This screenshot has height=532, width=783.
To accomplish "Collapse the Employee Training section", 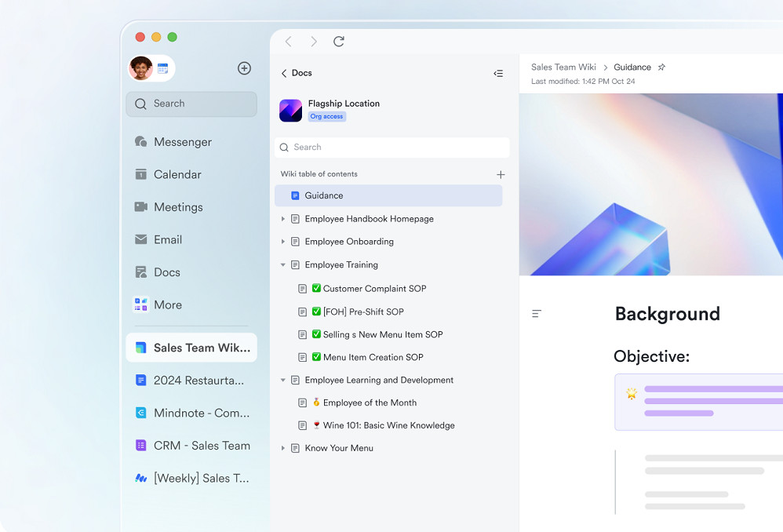I will click(x=283, y=265).
